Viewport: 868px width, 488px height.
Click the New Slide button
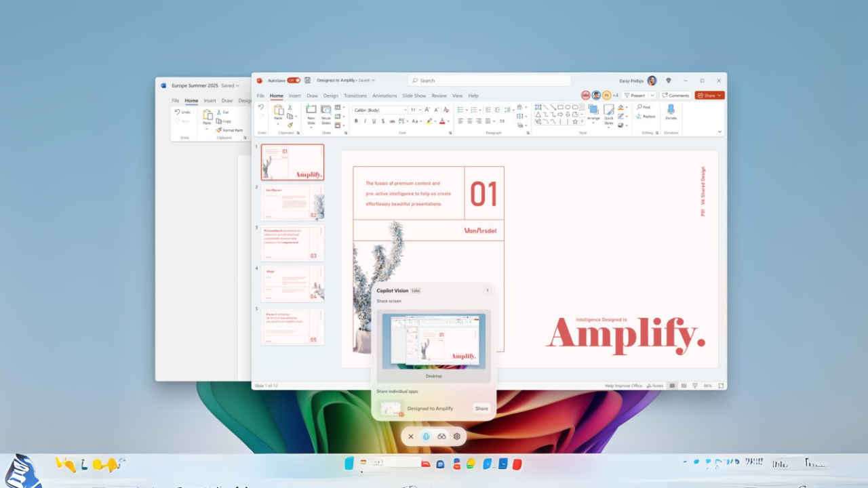[x=311, y=115]
